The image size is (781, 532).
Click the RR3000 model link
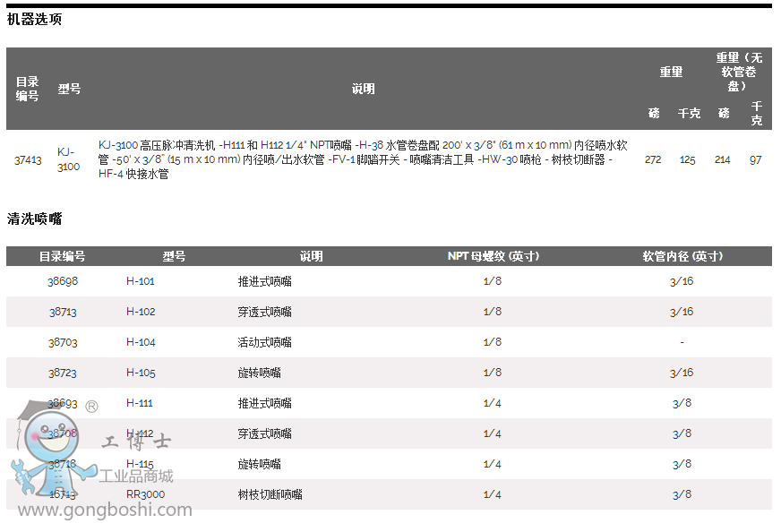[145, 494]
